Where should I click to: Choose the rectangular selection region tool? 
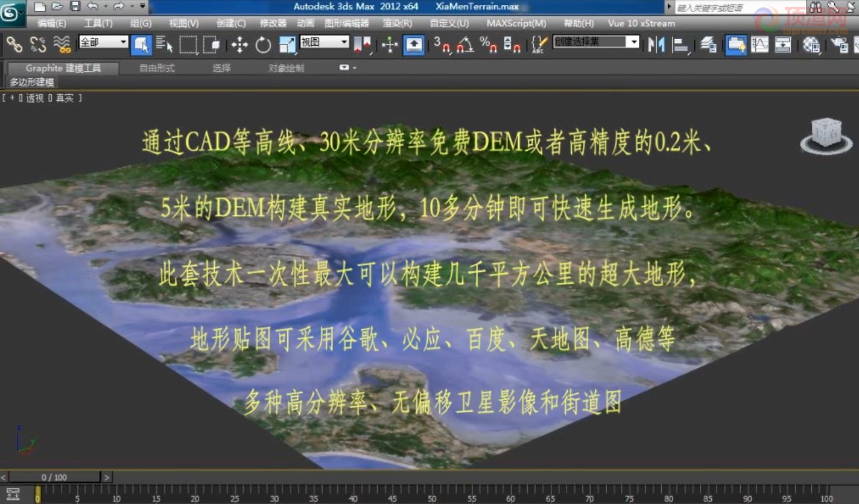pyautogui.click(x=188, y=45)
